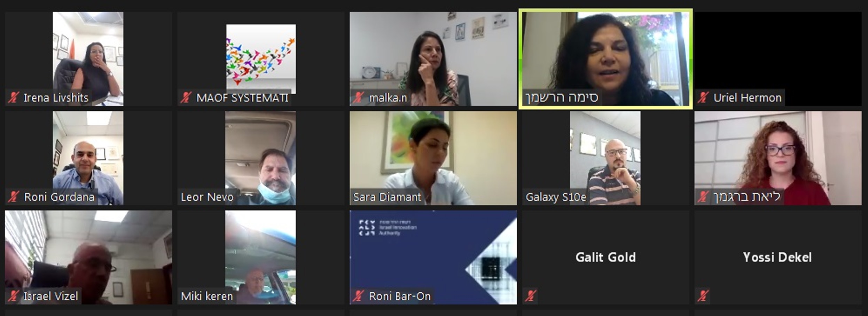The width and height of the screenshot is (868, 316).
Task: Click muted mic icon next to malka.n
Action: point(358,98)
